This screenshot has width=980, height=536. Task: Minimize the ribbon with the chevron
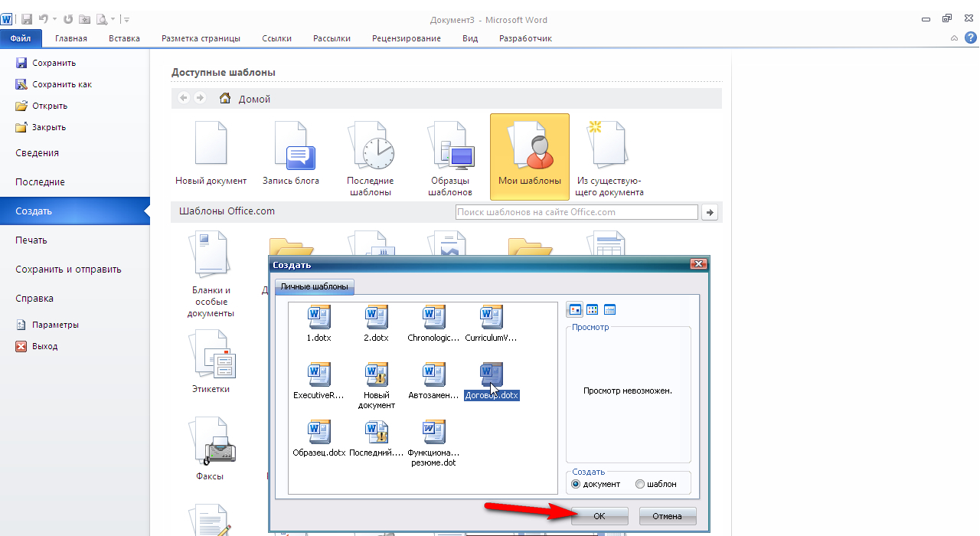(x=953, y=38)
